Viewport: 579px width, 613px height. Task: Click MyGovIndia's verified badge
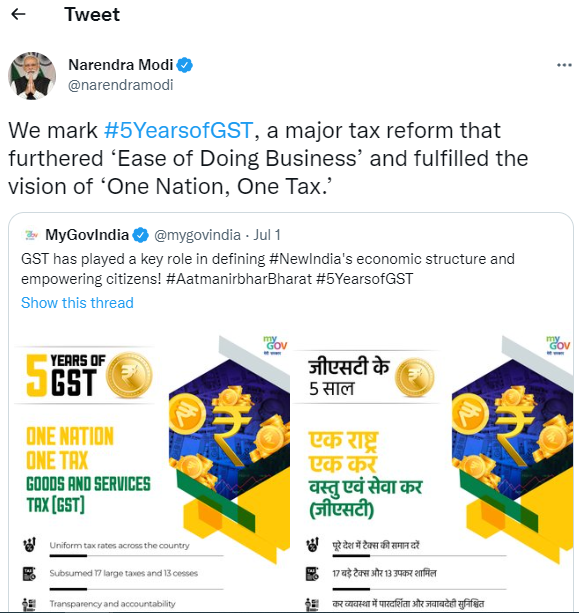141,235
